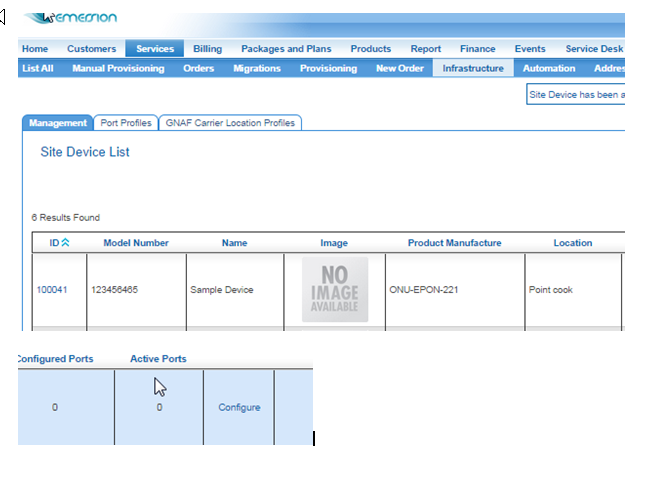Navigate to the Products menu
Viewport: 671px width, 485px height.
(x=370, y=49)
